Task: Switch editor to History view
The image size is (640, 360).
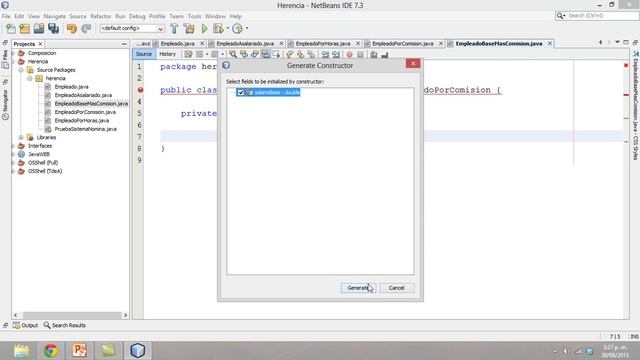Action: (167, 54)
